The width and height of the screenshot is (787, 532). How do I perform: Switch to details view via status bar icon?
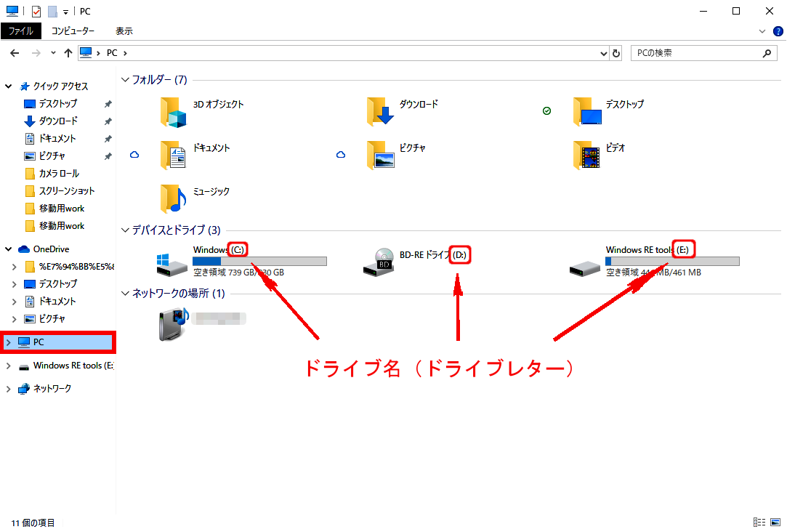tap(759, 523)
